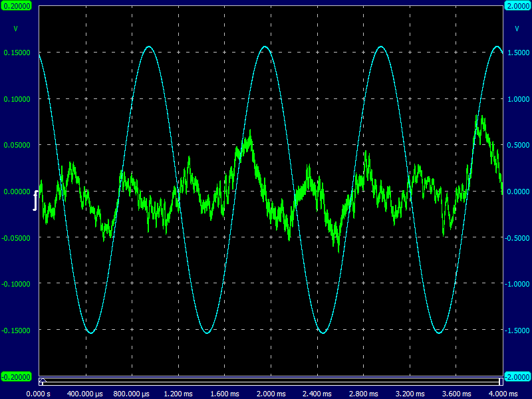Image resolution: width=532 pixels, height=399 pixels.
Task: Click the 400.000 µs time label
Action: click(85, 394)
